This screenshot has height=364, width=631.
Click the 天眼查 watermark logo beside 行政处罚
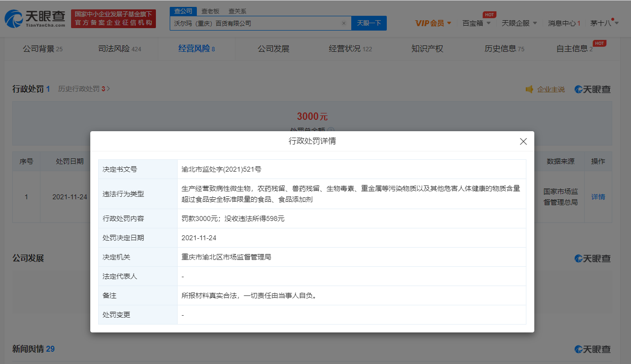coord(593,89)
